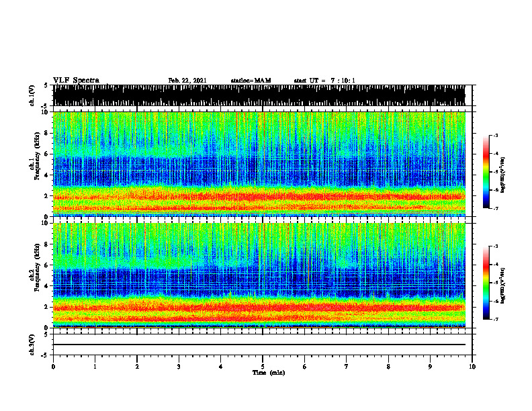Viewport: 532px width, 411px height.
Task: Click the "VLF Spectra" plot title
Action: tap(76, 80)
